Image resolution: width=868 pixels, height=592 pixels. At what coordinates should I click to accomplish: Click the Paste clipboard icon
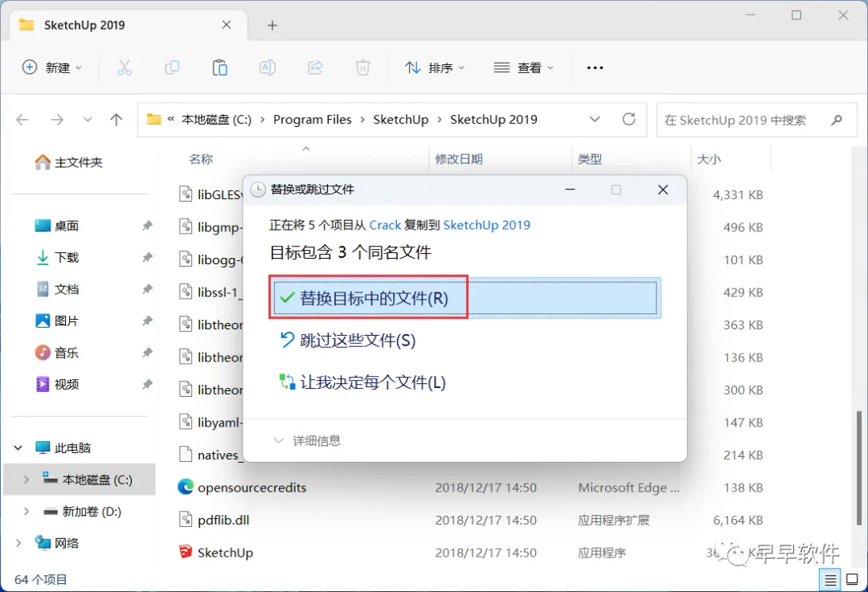[x=219, y=67]
